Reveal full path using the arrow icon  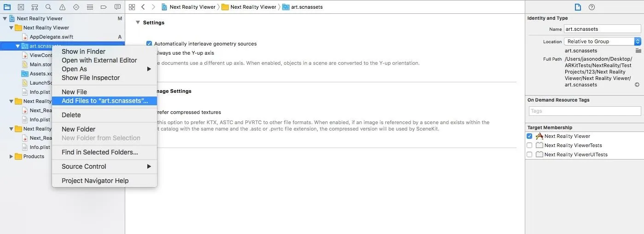point(637,85)
